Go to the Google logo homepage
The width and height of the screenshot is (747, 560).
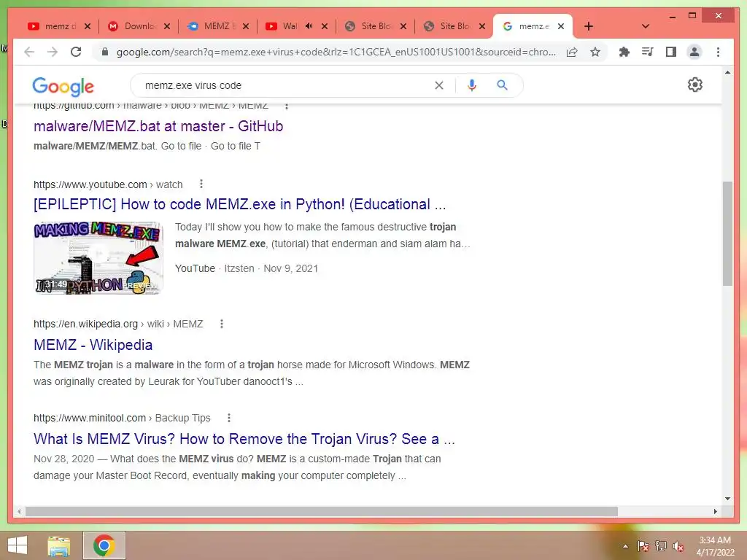pos(63,86)
